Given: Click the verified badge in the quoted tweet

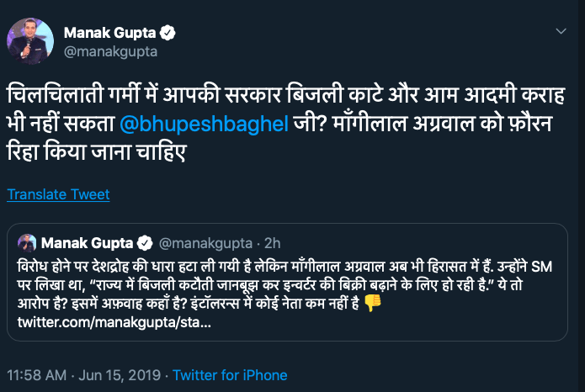Looking at the screenshot, I should tap(144, 242).
